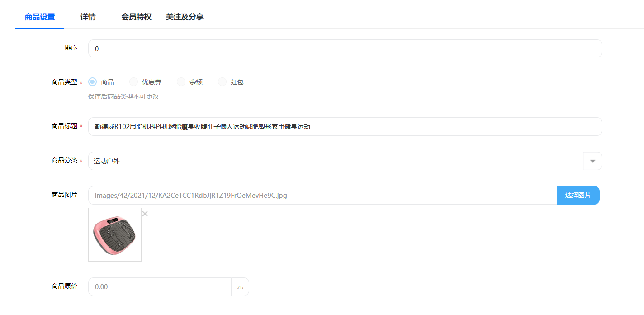Focus the 商品原价 price input

(x=160, y=287)
